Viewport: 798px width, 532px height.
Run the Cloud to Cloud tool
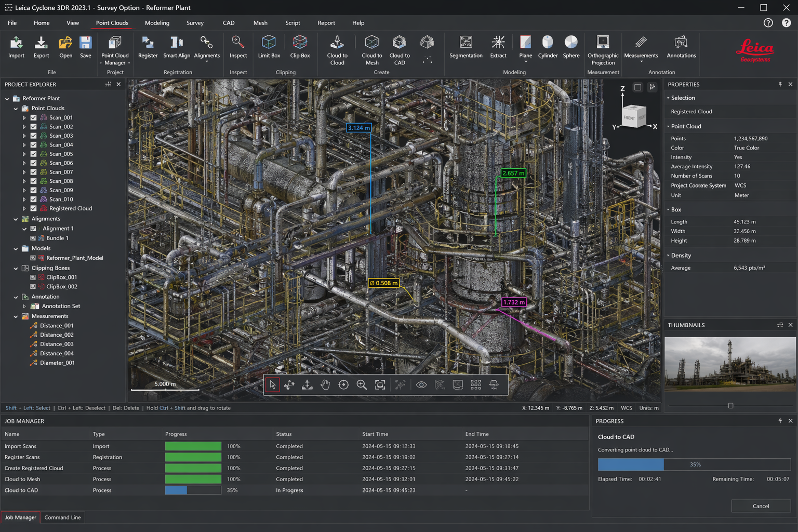click(x=337, y=50)
